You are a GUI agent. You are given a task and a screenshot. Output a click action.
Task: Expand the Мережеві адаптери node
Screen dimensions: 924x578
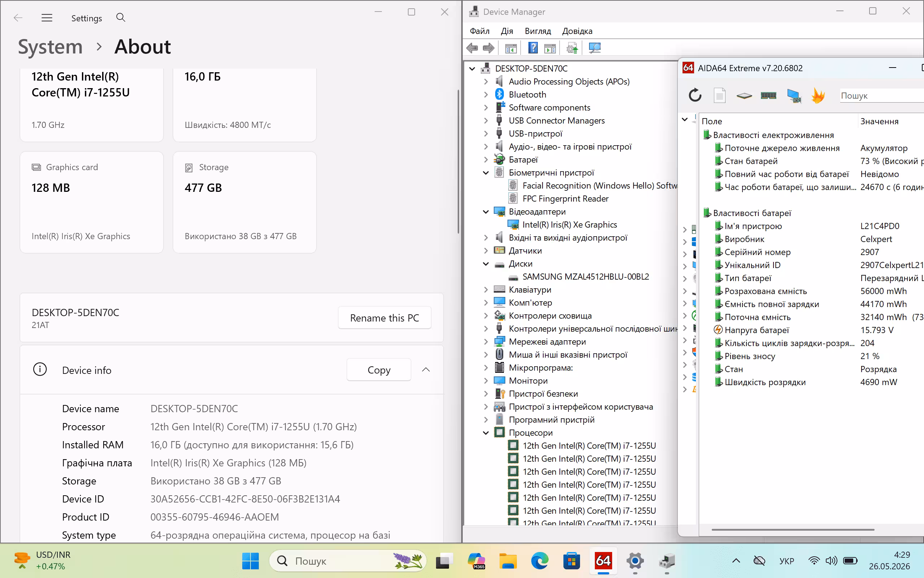[x=486, y=342]
